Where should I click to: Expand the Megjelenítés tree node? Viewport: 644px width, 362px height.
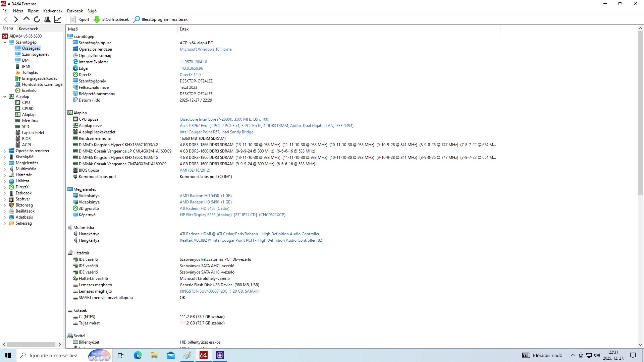click(x=5, y=163)
